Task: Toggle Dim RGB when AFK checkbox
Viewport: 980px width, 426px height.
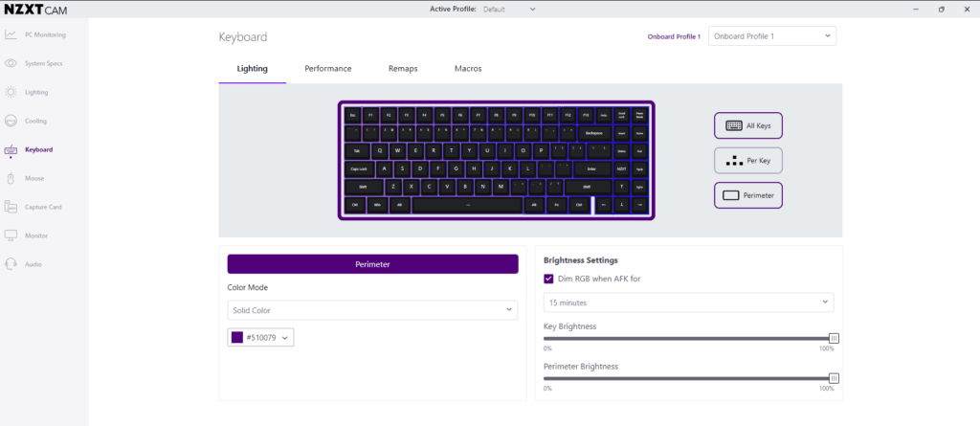Action: coord(548,279)
